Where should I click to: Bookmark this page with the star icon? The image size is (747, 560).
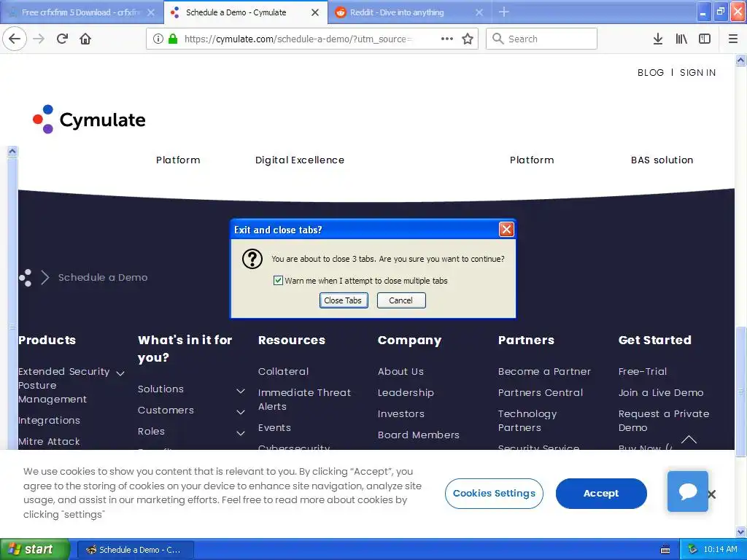tap(468, 39)
